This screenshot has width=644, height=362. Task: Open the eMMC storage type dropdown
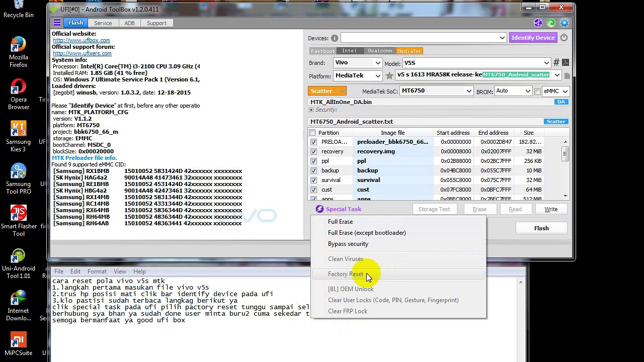point(555,91)
